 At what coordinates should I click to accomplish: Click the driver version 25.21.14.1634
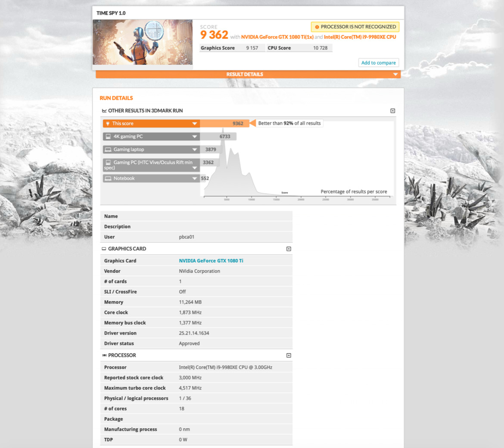point(194,333)
